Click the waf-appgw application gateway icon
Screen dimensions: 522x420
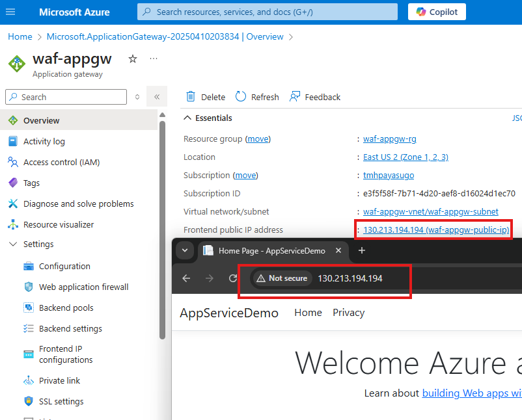[x=17, y=64]
